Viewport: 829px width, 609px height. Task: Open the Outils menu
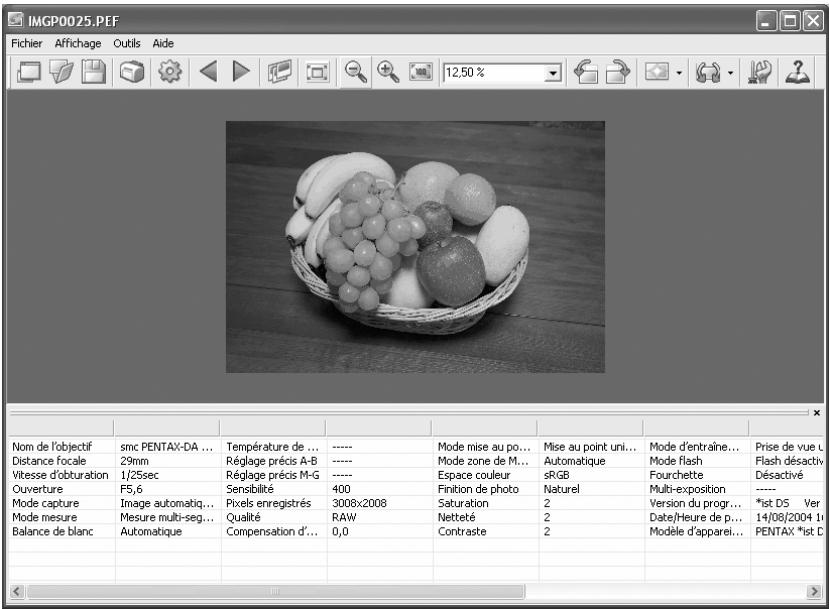tap(127, 43)
